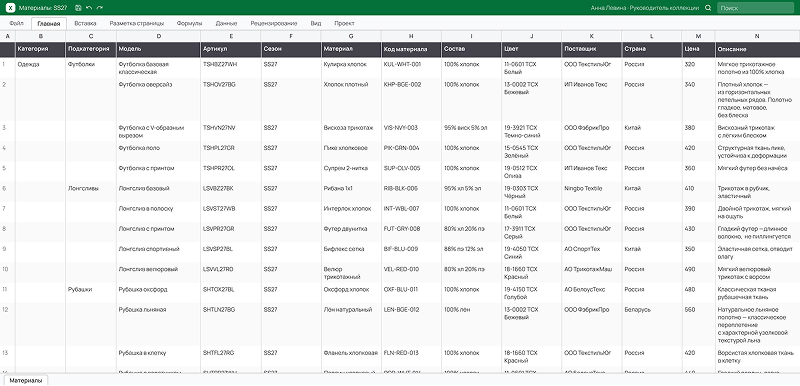Click the Артикул header cell
800x386 pixels.
231,49
